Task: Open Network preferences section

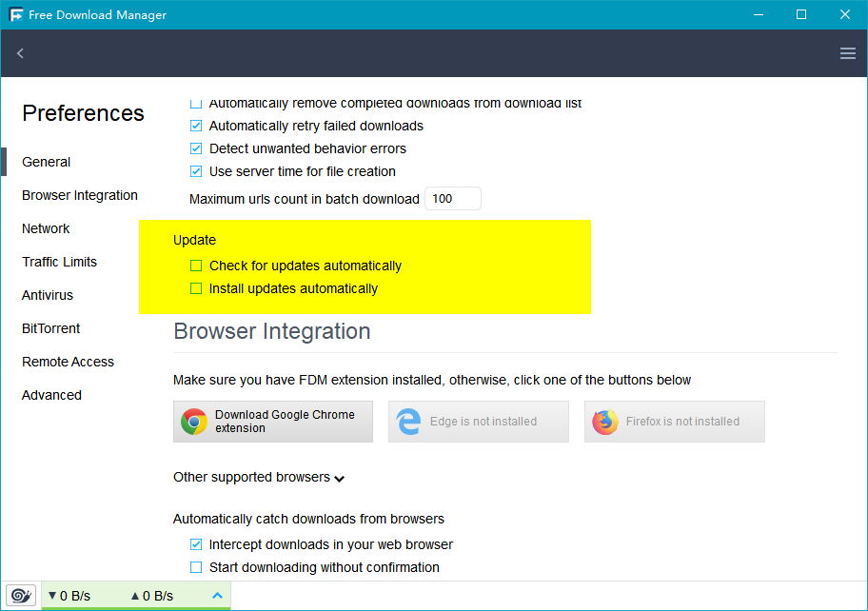Action: click(46, 228)
